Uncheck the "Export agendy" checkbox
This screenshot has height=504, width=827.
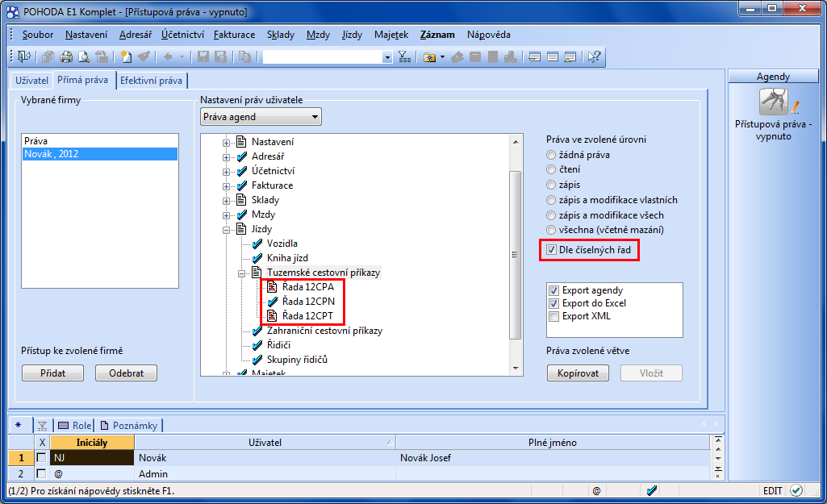553,290
